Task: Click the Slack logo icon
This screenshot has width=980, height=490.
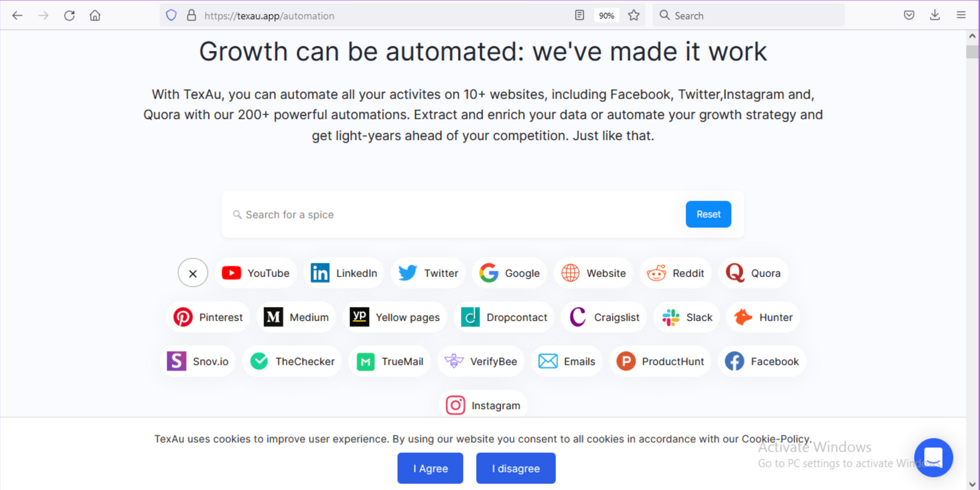Action: [670, 317]
